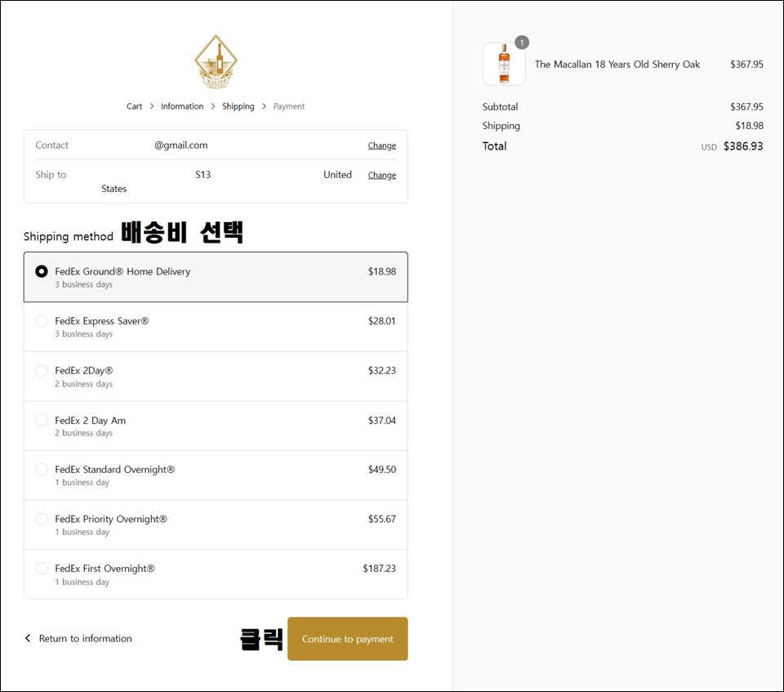Click the quantity badge on product thumbnail
Screen dimensions: 784x692
click(522, 42)
